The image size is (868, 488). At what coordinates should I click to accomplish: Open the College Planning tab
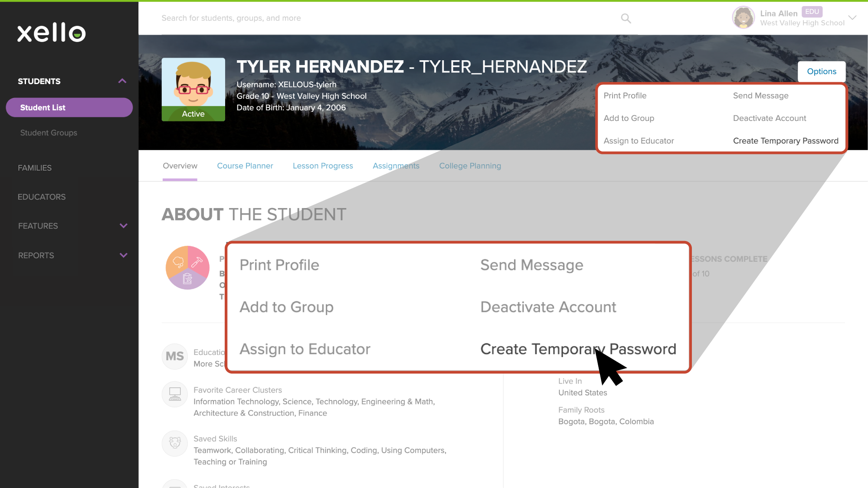470,166
